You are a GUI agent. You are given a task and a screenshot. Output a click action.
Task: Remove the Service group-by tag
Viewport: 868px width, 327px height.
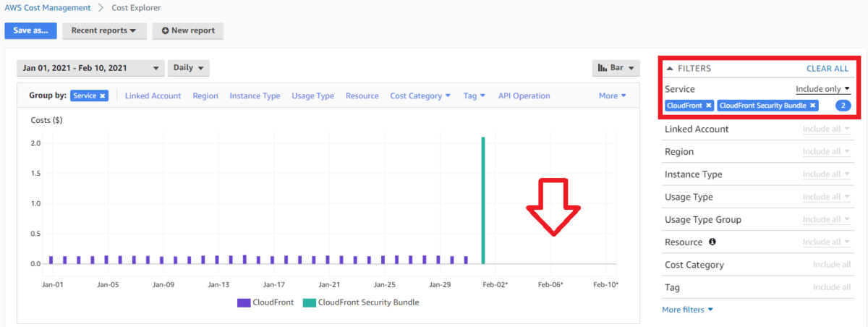103,95
